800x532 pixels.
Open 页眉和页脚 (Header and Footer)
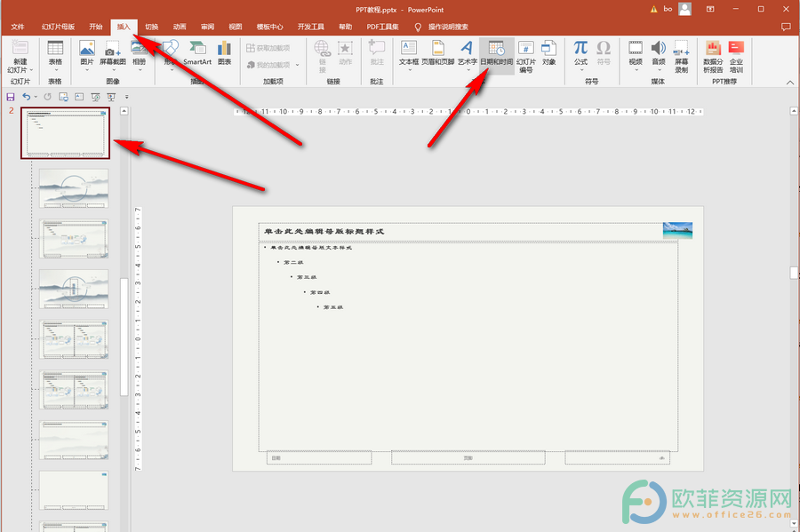pos(437,48)
